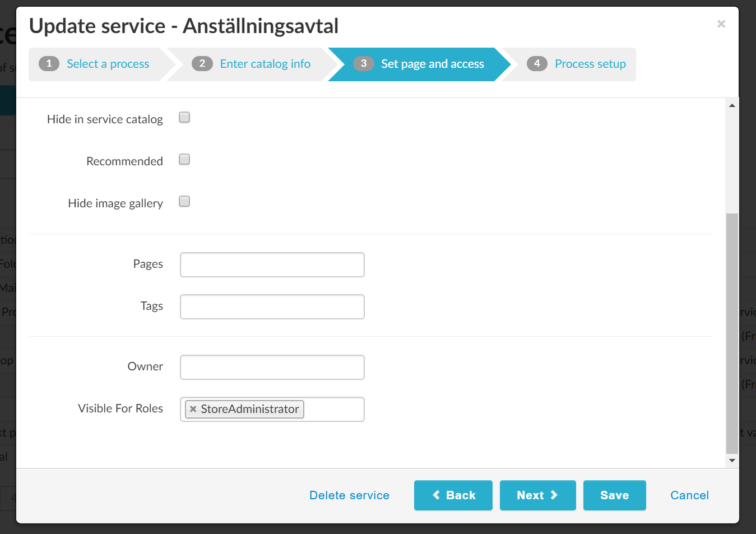Jump to Process setup step
The height and width of the screenshot is (534, 756).
tap(590, 64)
